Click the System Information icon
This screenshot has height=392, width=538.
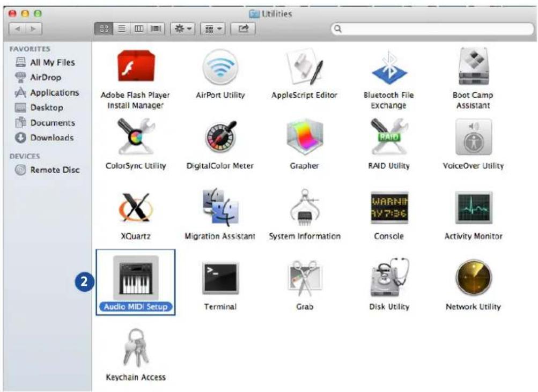tap(305, 207)
